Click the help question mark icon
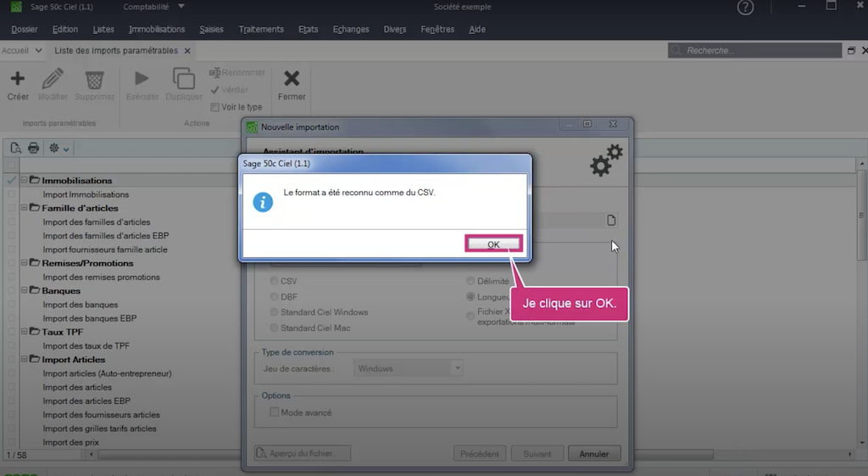The image size is (868, 476). [745, 7]
